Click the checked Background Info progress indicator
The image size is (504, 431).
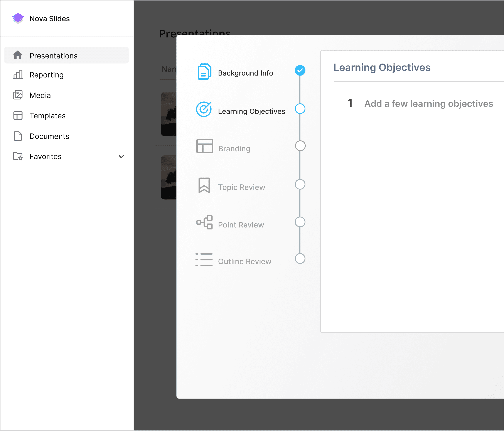click(x=300, y=70)
